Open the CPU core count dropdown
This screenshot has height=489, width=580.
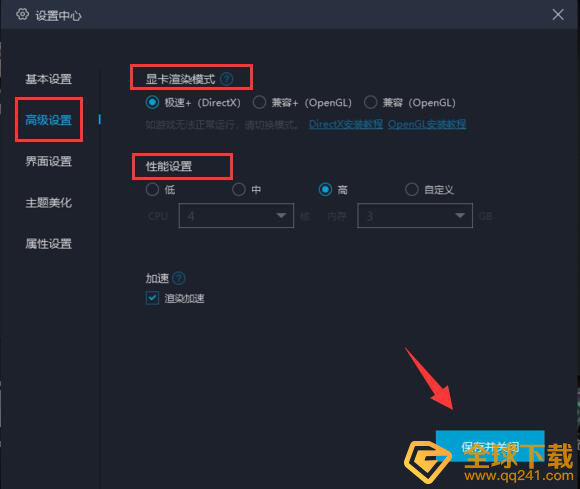pos(236,216)
